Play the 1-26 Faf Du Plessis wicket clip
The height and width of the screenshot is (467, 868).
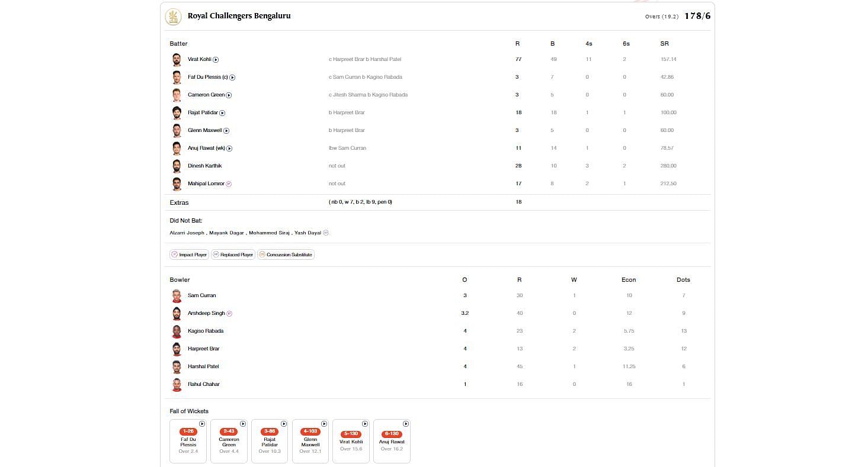[202, 424]
